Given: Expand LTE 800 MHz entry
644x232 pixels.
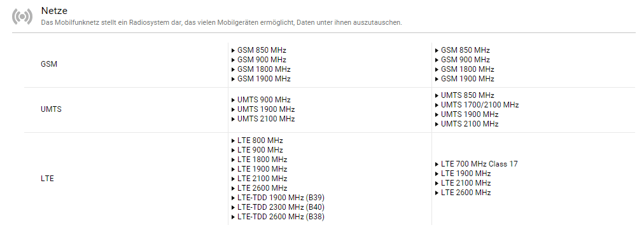Looking at the screenshot, I should [257, 140].
